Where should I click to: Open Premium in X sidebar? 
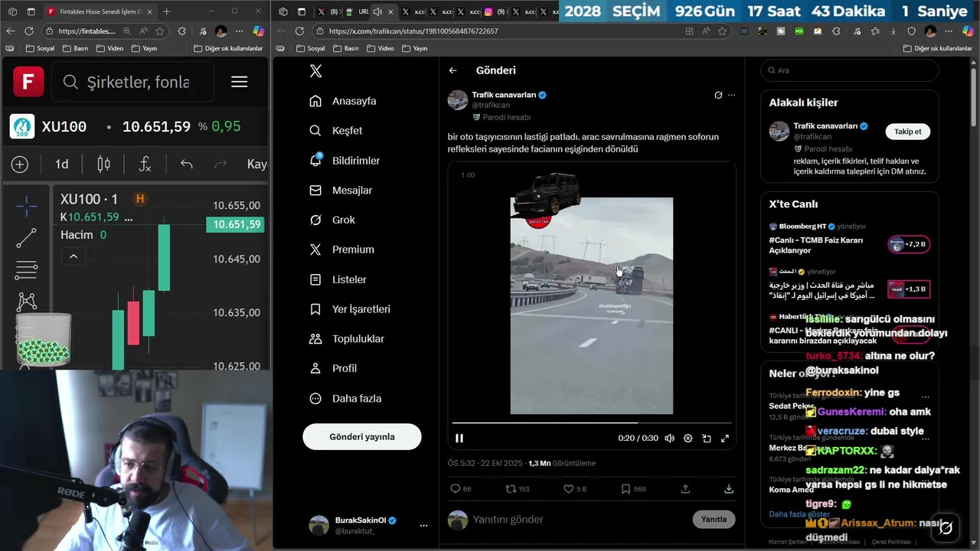coord(343,249)
